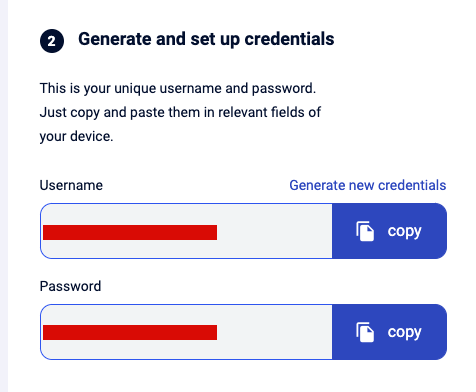476x392 pixels.
Task: Click the 'Just copy and paste them' line
Action: tap(180, 113)
